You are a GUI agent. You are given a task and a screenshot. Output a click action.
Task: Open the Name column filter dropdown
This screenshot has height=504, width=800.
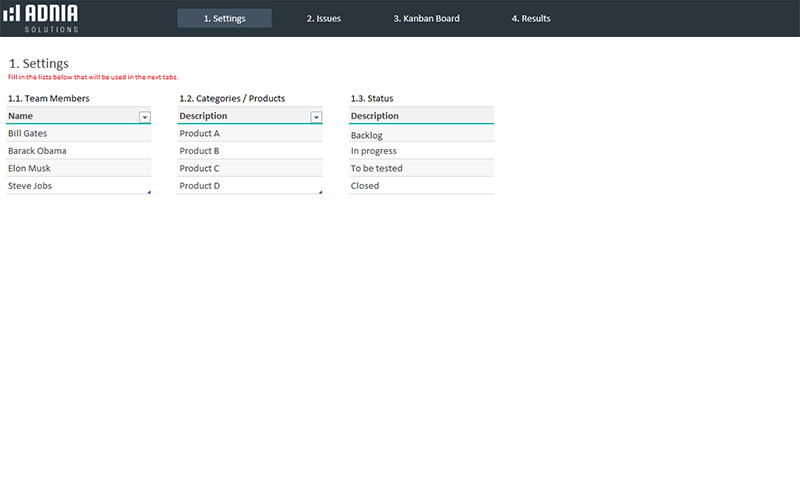[x=145, y=117]
